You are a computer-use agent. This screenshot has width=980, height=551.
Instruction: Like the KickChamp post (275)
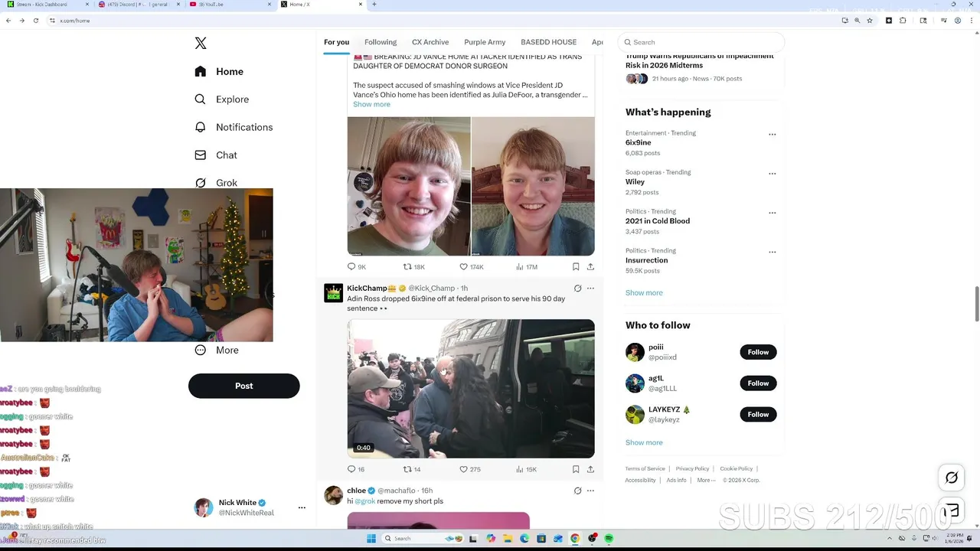[x=470, y=469]
